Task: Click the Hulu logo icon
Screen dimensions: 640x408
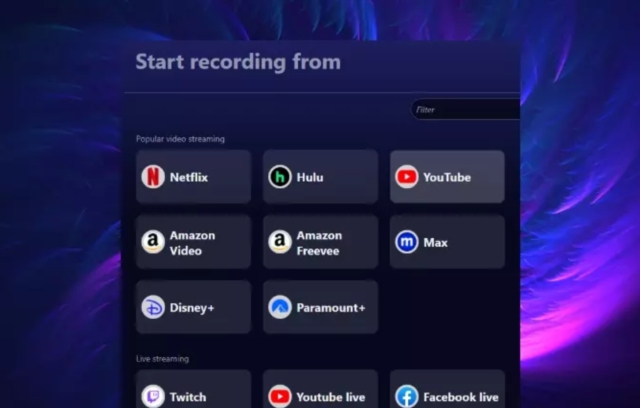Action: tap(280, 177)
